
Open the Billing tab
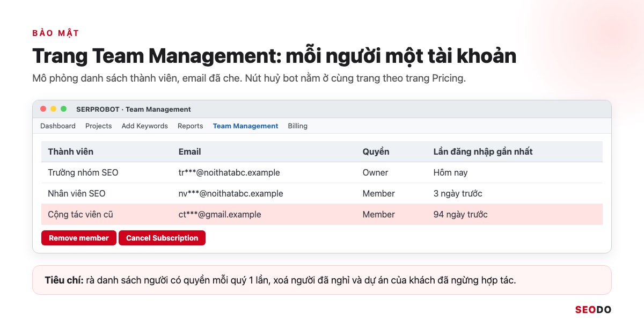click(298, 126)
